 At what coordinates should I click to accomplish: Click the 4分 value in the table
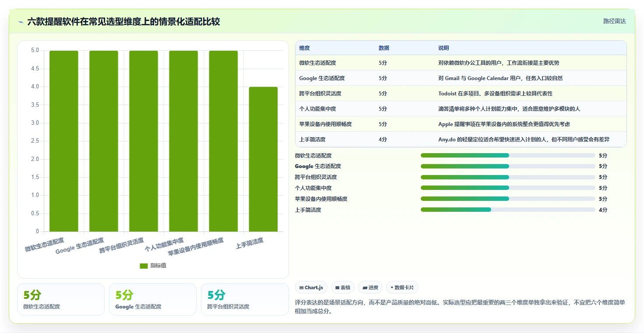coord(383,140)
